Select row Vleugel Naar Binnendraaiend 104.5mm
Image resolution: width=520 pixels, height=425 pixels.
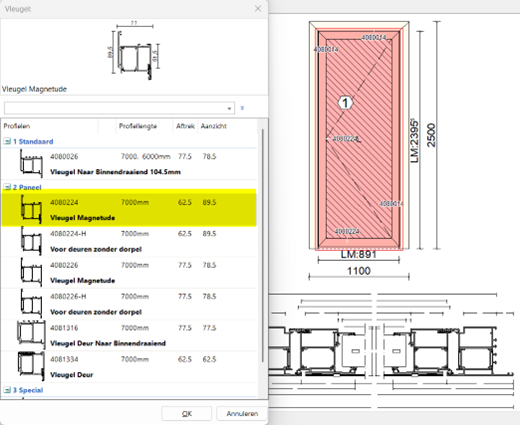[129, 164]
